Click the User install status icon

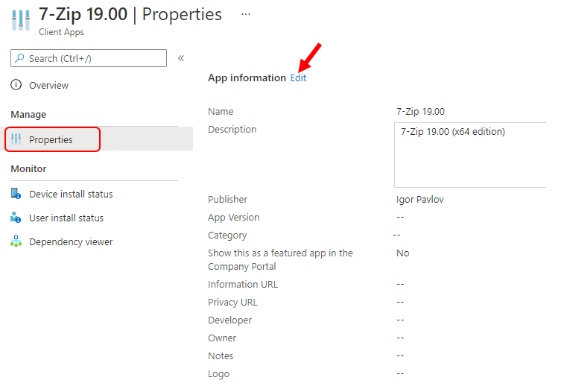[x=16, y=217]
